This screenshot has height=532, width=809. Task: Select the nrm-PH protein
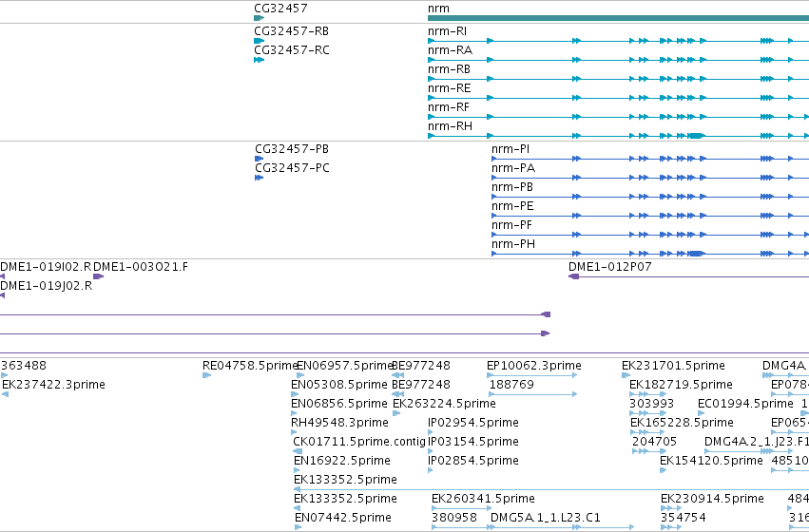coord(512,244)
